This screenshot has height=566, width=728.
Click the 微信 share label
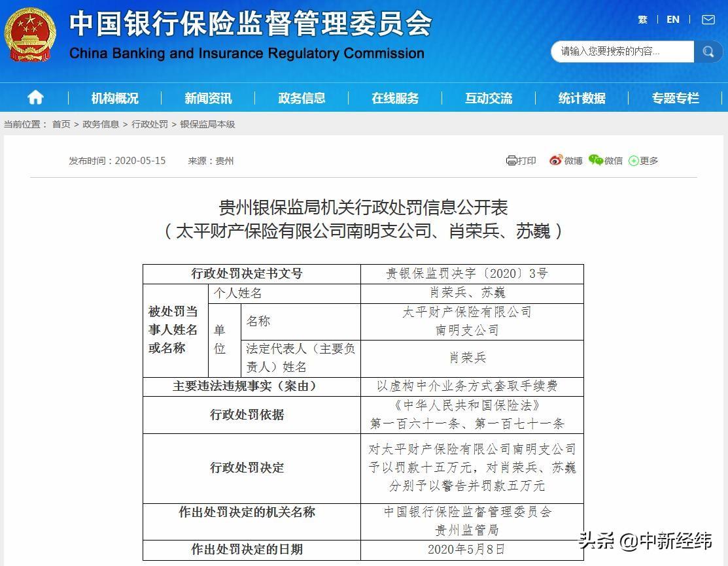tap(614, 161)
